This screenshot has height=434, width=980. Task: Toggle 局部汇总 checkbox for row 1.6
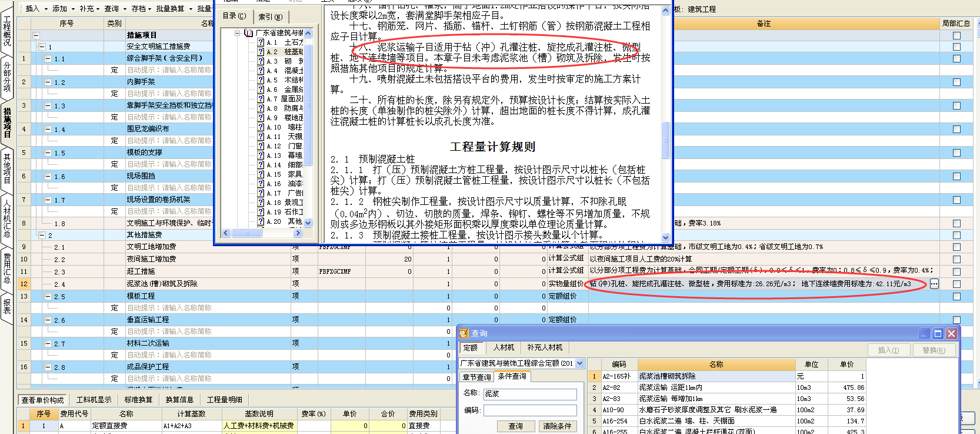pyautogui.click(x=956, y=177)
